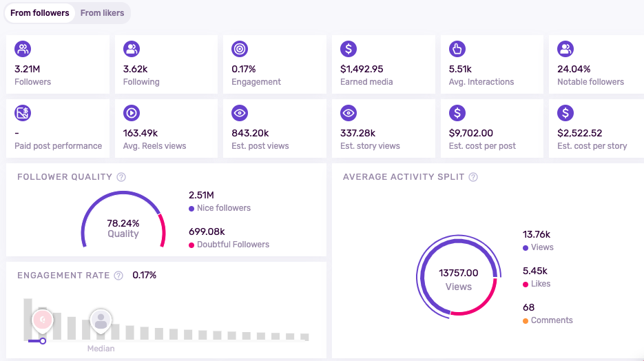The width and height of the screenshot is (644, 361).
Task: Open the Engagement Rate help tooltip
Action: 118,276
